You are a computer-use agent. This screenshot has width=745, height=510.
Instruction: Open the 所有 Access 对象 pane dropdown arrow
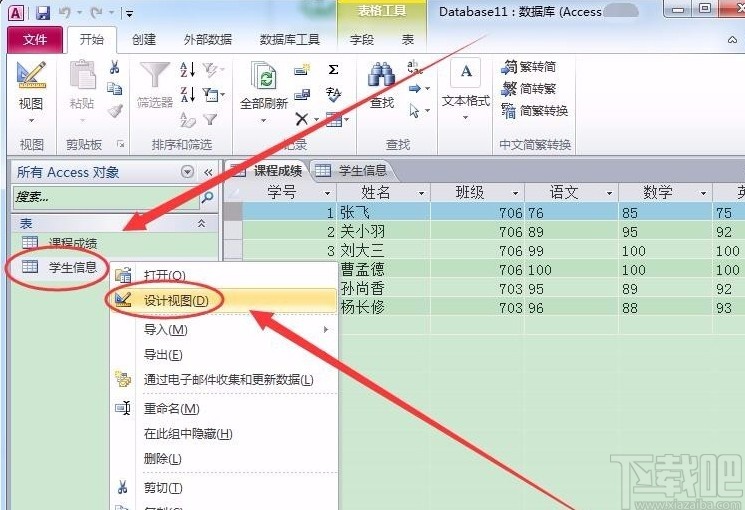pyautogui.click(x=188, y=172)
